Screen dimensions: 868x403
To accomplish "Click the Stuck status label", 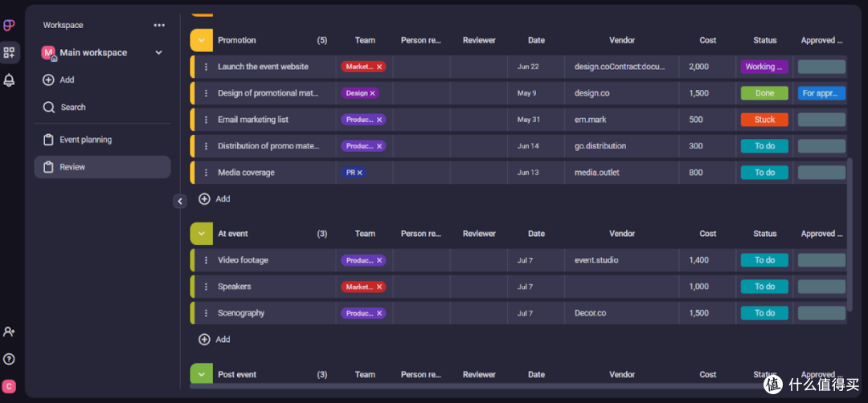I will pos(764,120).
